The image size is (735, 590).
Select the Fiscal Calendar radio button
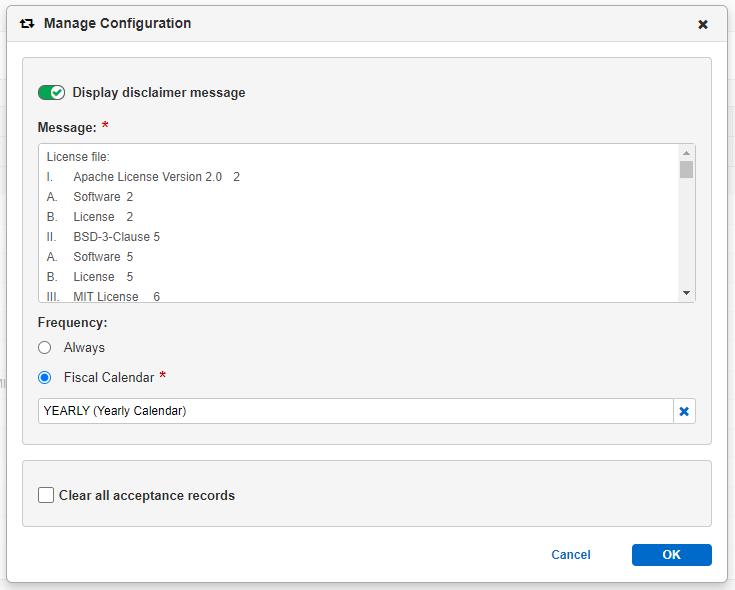[44, 378]
